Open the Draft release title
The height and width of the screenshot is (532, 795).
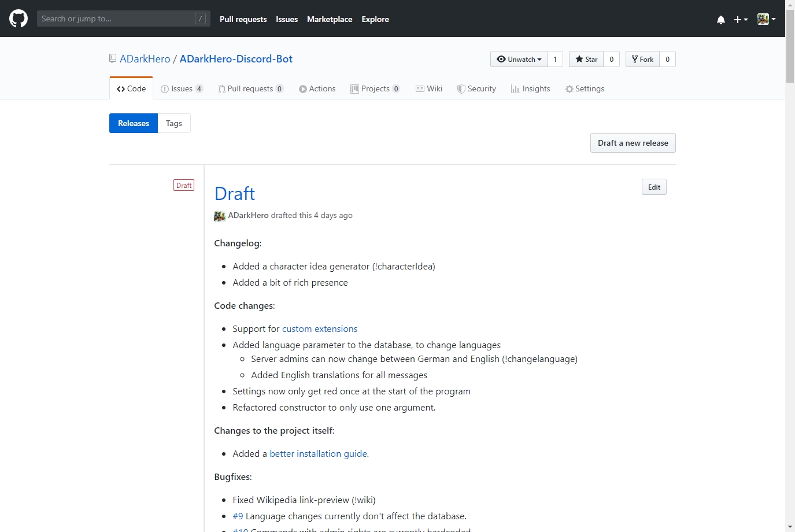click(x=235, y=194)
